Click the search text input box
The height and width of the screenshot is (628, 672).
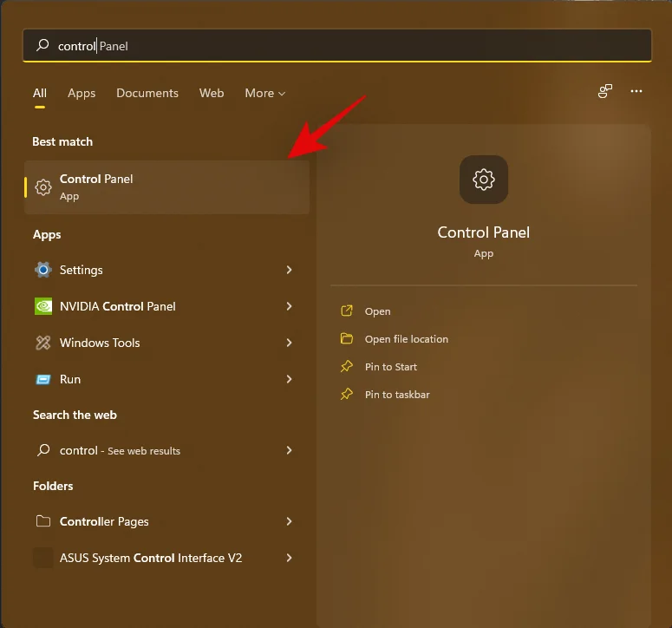pos(347,46)
